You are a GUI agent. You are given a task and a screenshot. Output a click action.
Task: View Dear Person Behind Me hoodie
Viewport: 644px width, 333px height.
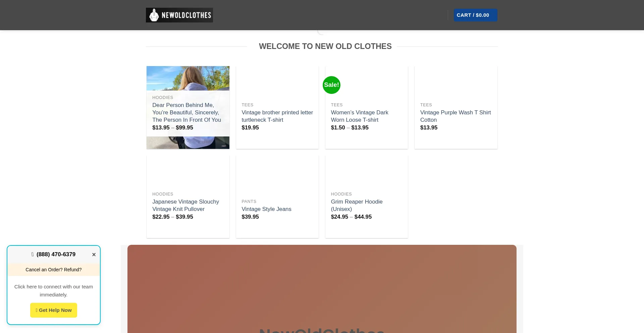(x=187, y=112)
